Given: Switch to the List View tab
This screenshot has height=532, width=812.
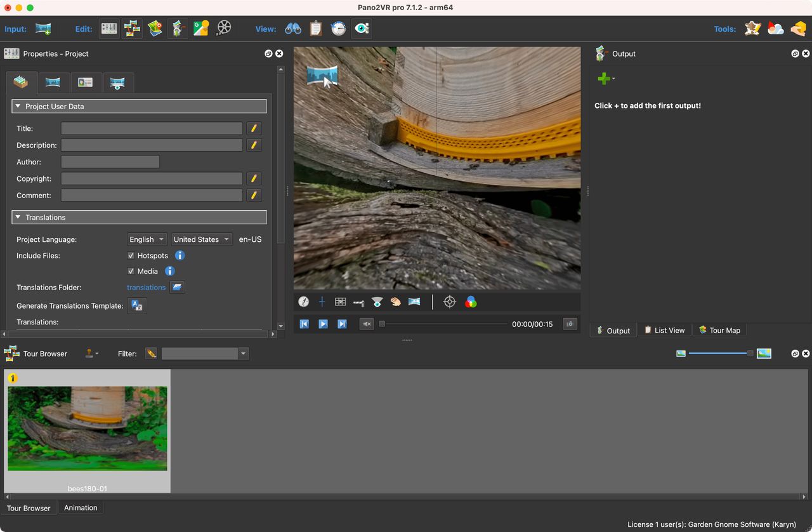Looking at the screenshot, I should click(665, 330).
